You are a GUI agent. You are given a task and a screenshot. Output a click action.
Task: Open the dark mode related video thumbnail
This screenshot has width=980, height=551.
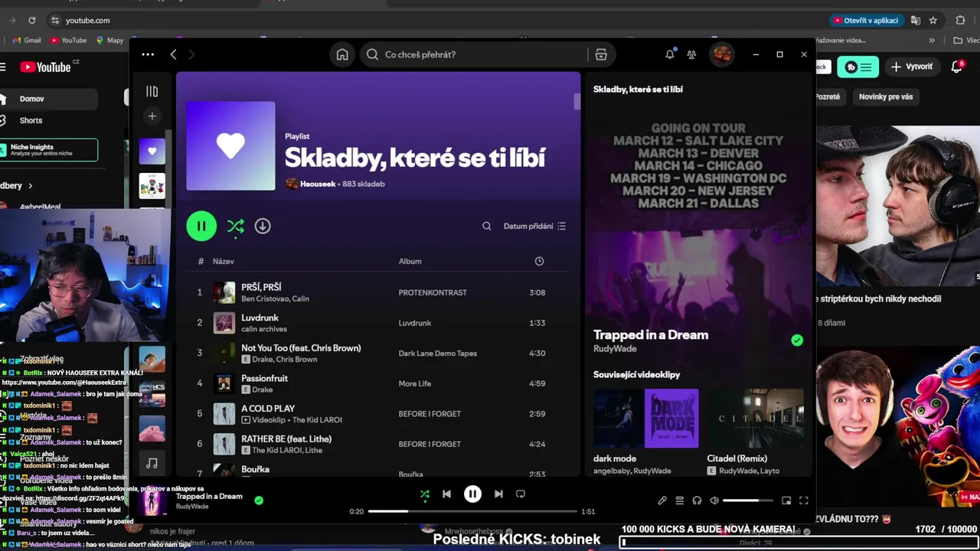pos(646,419)
